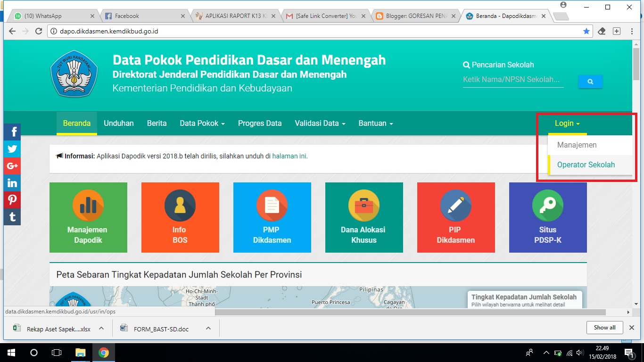
Task: Bookmark this page with the star icon
Action: (586, 31)
